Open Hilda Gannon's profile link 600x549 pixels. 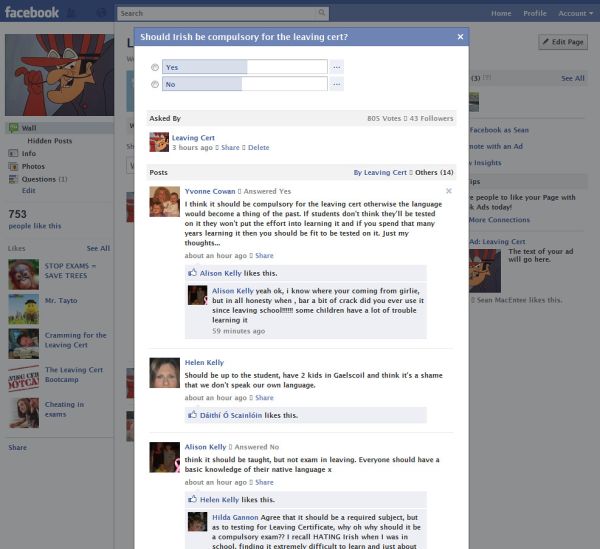point(235,517)
